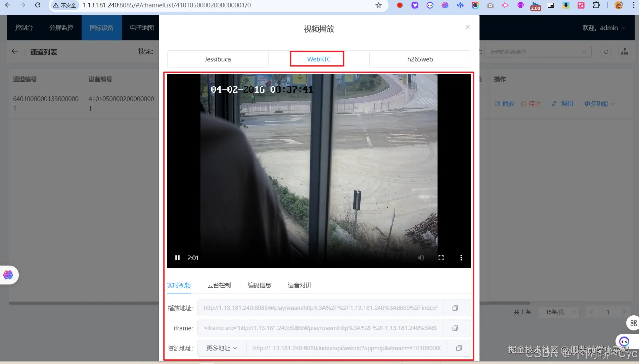Open the 语音对讲 tab
The height and width of the screenshot is (364, 639).
coord(300,285)
